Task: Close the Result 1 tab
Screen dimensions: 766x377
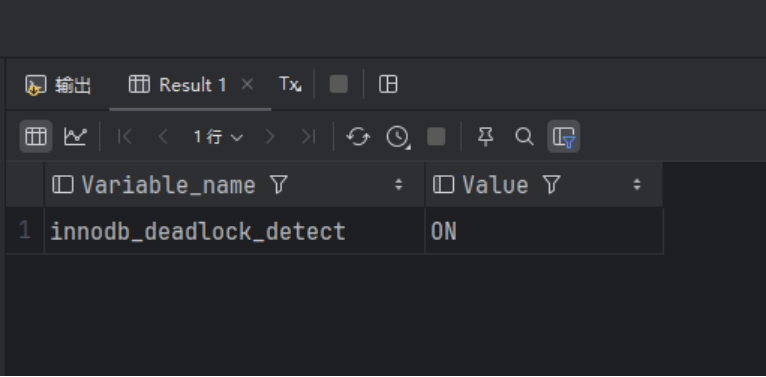Action: click(247, 84)
